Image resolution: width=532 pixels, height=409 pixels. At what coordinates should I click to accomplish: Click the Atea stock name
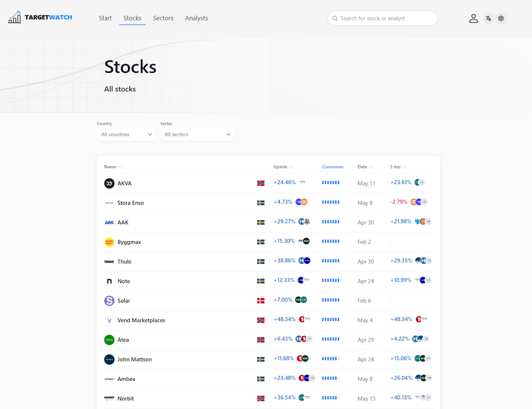[123, 340]
